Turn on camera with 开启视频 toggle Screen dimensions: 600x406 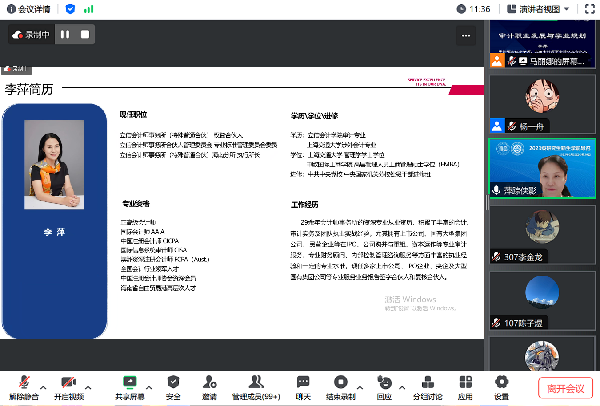(x=69, y=384)
